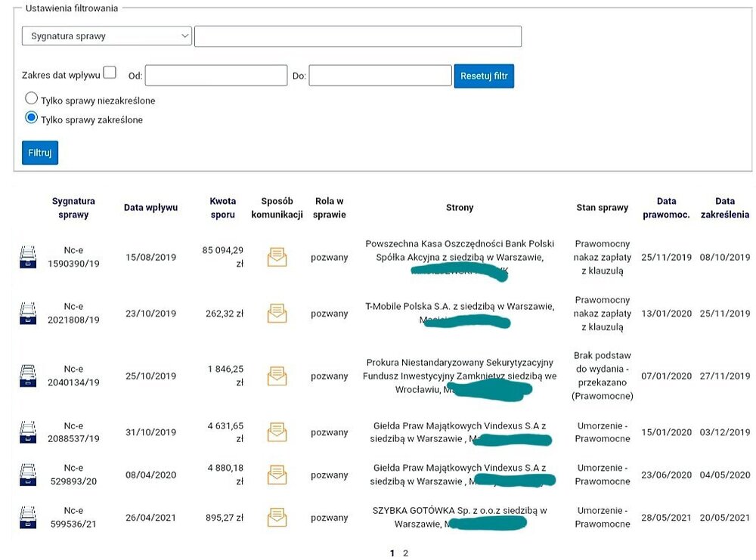Click the Data wpływu column header
This screenshot has height=560, width=756.
(x=151, y=208)
